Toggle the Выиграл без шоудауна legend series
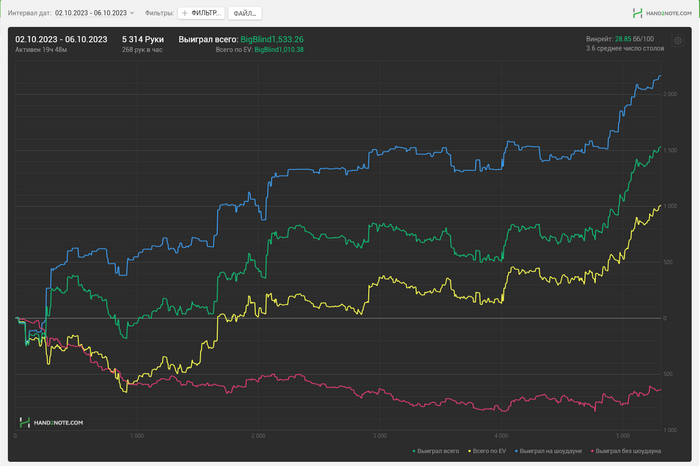Viewport: 700px width, 466px height. click(625, 451)
